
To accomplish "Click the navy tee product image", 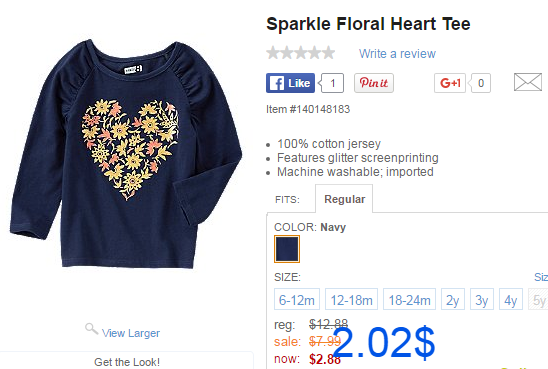I will coord(126,154).
